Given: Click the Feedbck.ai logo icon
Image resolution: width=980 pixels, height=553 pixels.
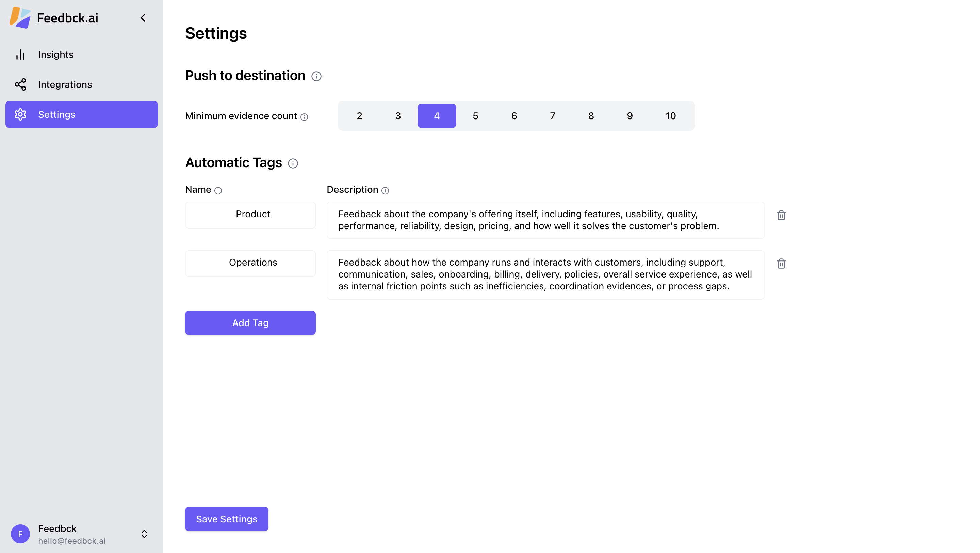Looking at the screenshot, I should click(x=20, y=17).
